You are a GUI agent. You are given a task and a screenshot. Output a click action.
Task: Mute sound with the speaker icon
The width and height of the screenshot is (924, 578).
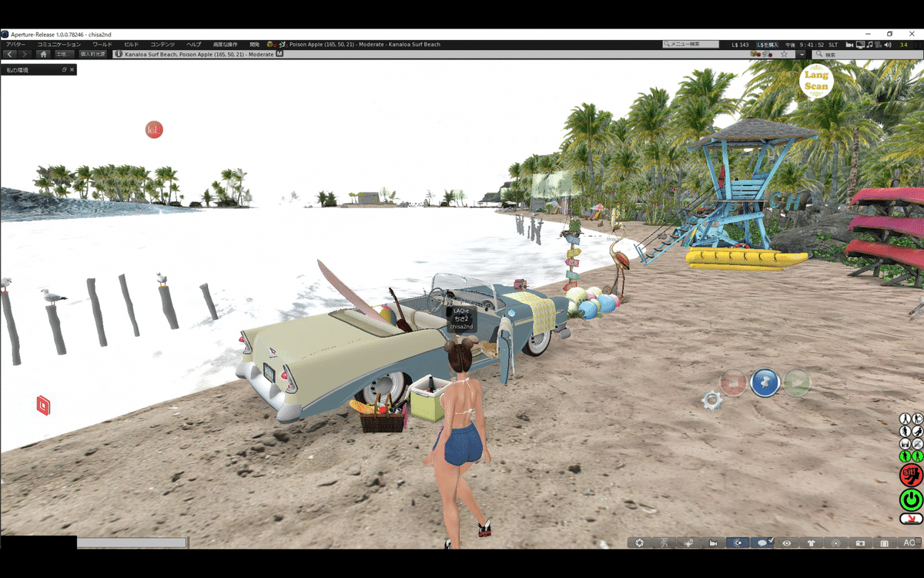pyautogui.click(x=887, y=45)
